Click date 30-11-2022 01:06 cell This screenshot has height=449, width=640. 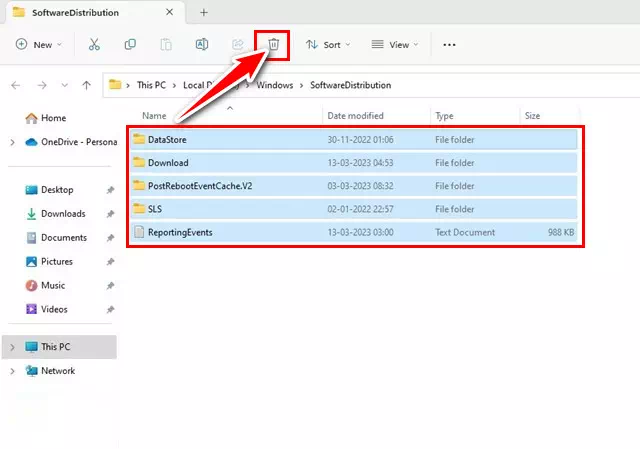[x=360, y=140]
